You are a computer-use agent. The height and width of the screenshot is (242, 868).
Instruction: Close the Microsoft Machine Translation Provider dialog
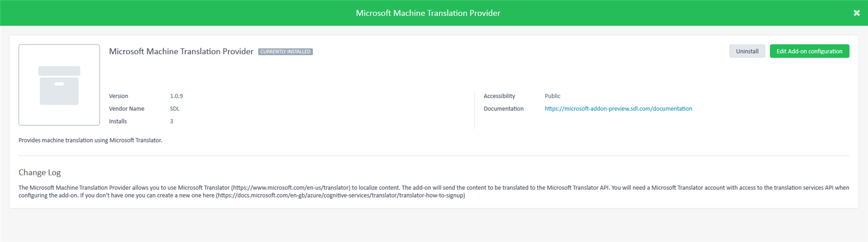[857, 13]
